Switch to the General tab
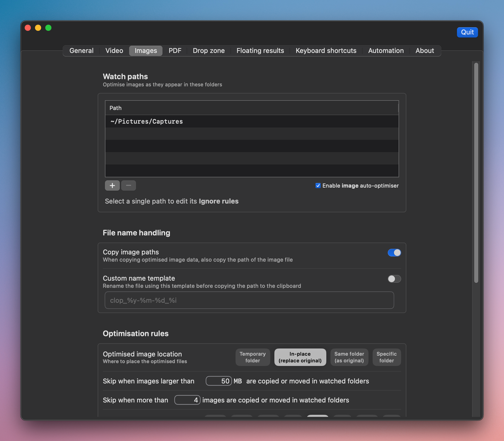Screen dimensions: 504x441 81,51
